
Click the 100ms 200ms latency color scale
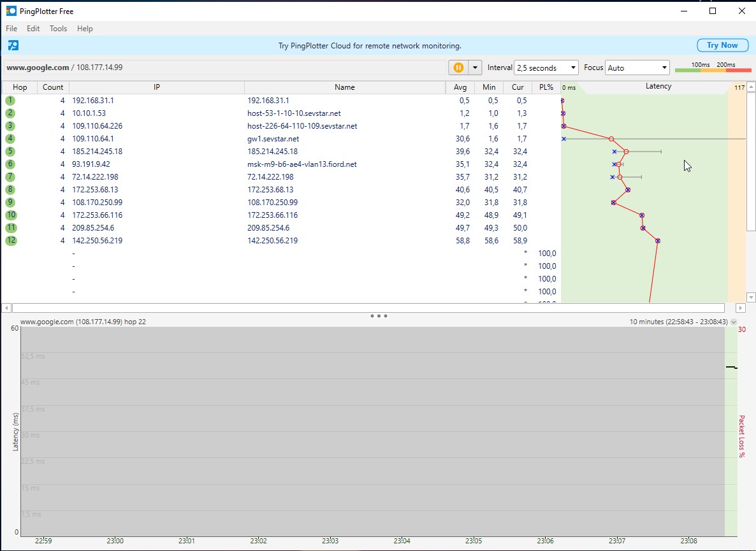tap(713, 68)
